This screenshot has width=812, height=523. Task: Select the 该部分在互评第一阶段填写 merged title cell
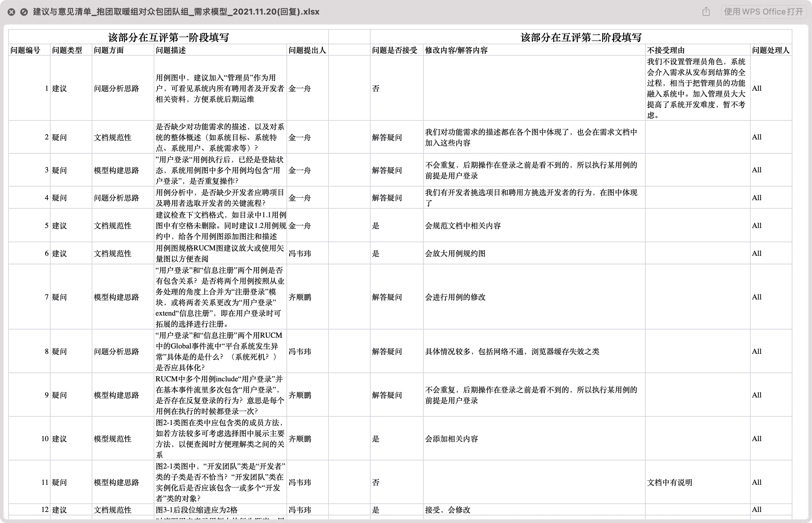(169, 37)
